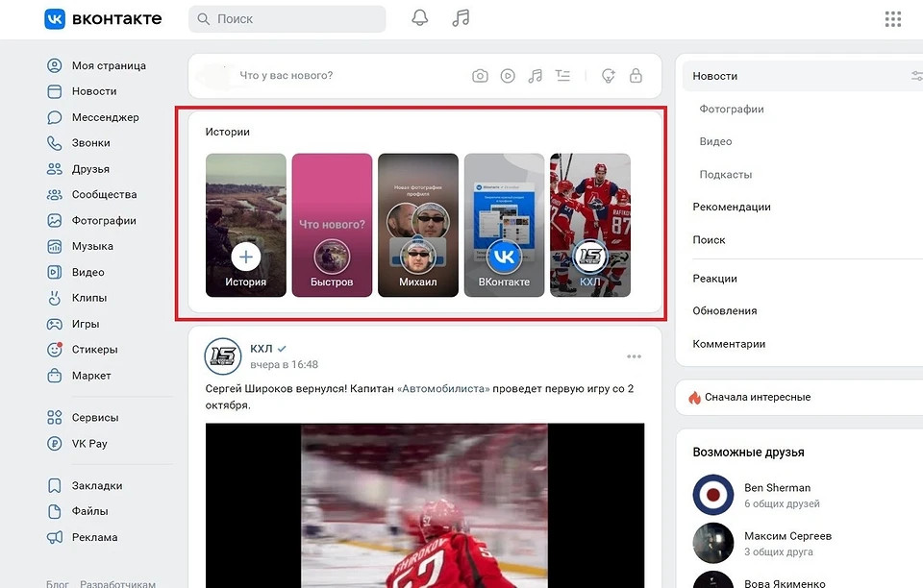The image size is (923, 588).
Task: Click the VKontakte logo
Action: (103, 19)
